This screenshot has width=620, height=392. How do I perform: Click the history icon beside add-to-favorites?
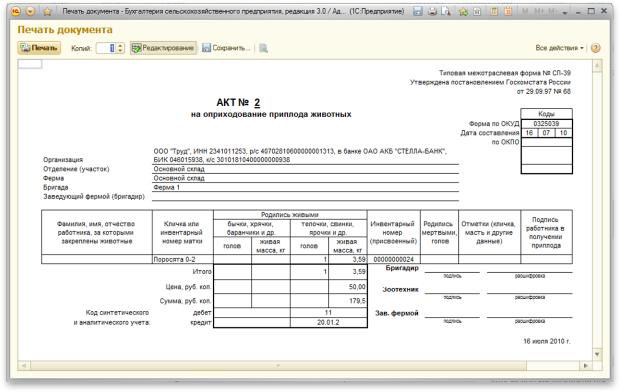477,11
